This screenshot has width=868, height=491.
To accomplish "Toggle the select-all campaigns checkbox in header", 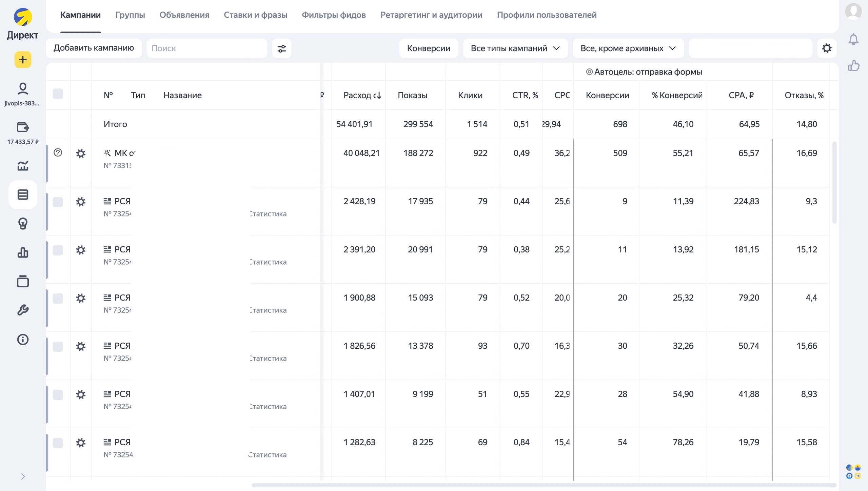I will point(58,94).
